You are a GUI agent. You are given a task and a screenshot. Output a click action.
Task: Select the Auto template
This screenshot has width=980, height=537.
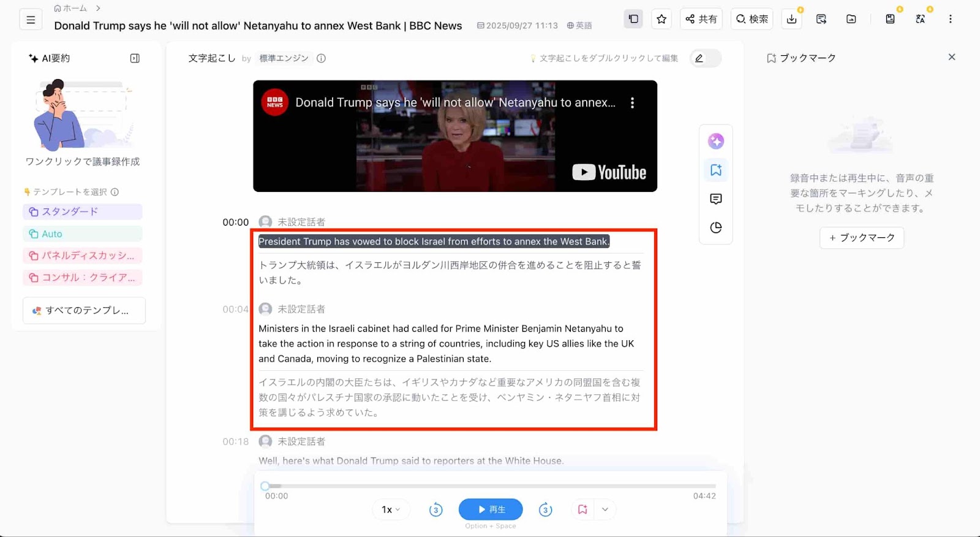[x=83, y=234]
